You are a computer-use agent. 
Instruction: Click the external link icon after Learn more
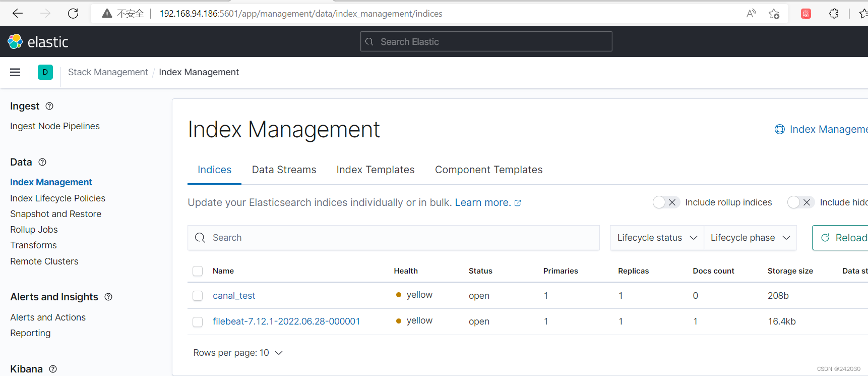click(x=518, y=203)
